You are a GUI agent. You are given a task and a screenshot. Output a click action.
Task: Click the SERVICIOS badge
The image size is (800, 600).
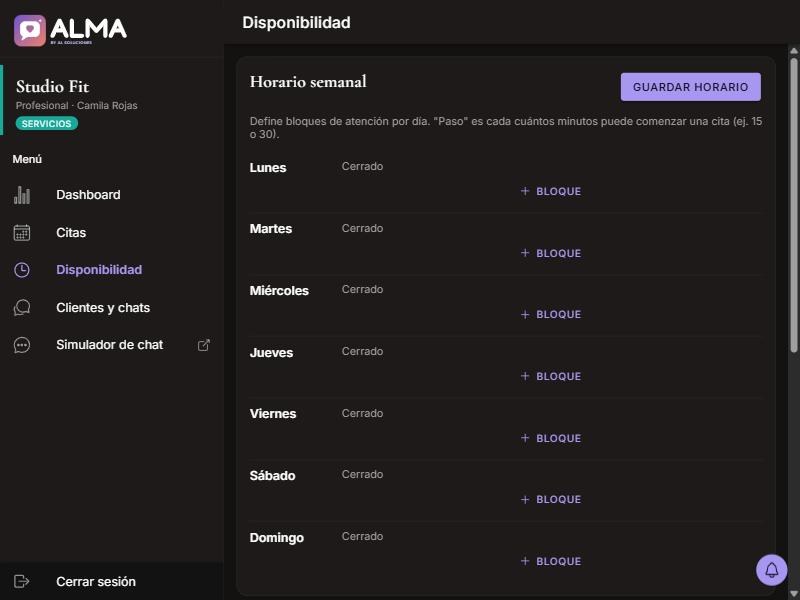[x=46, y=123]
